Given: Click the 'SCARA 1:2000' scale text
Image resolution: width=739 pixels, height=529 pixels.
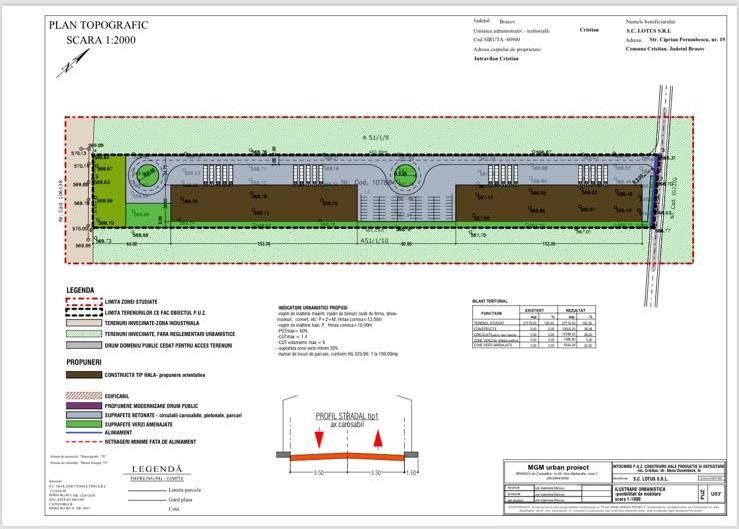Looking at the screenshot, I should (101, 40).
